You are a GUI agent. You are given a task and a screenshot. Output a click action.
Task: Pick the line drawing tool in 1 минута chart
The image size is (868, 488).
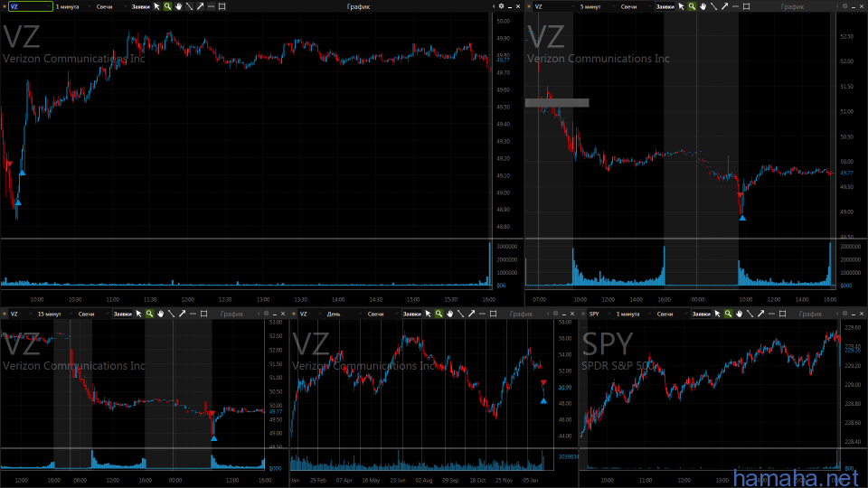189,6
